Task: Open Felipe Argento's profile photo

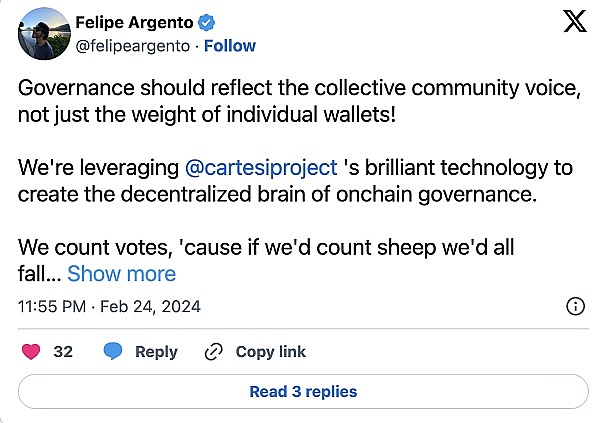Action: click(x=44, y=33)
